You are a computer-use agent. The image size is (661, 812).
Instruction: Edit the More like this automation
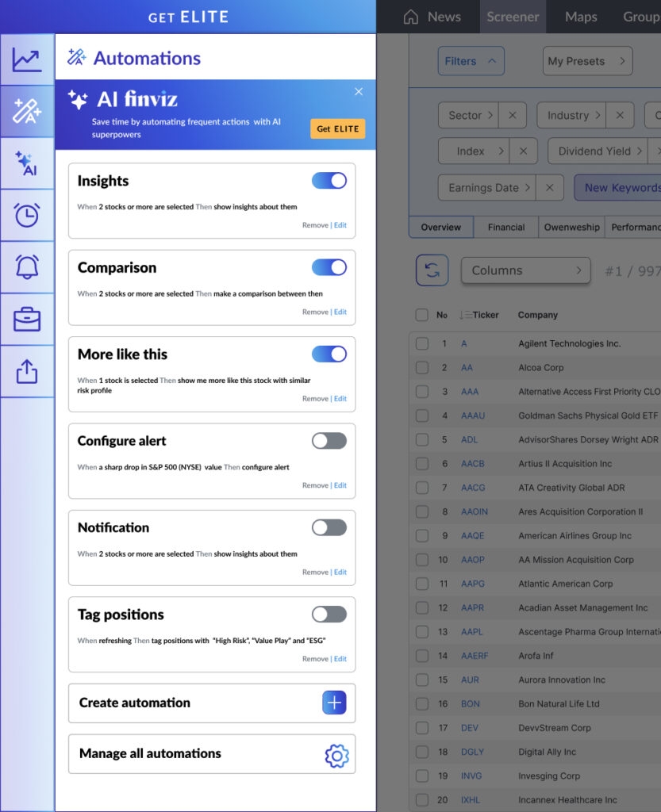pyautogui.click(x=340, y=399)
